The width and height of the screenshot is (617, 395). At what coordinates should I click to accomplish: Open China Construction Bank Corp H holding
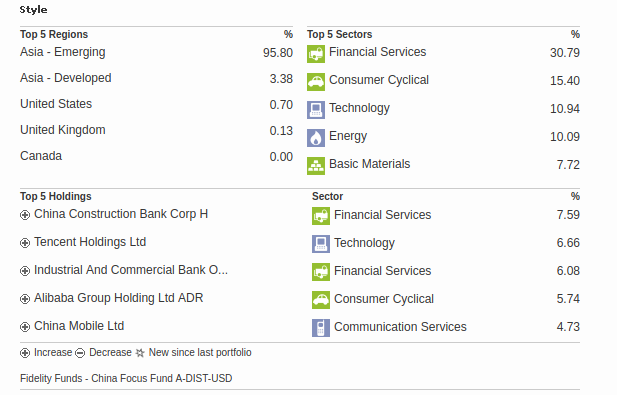click(x=121, y=214)
